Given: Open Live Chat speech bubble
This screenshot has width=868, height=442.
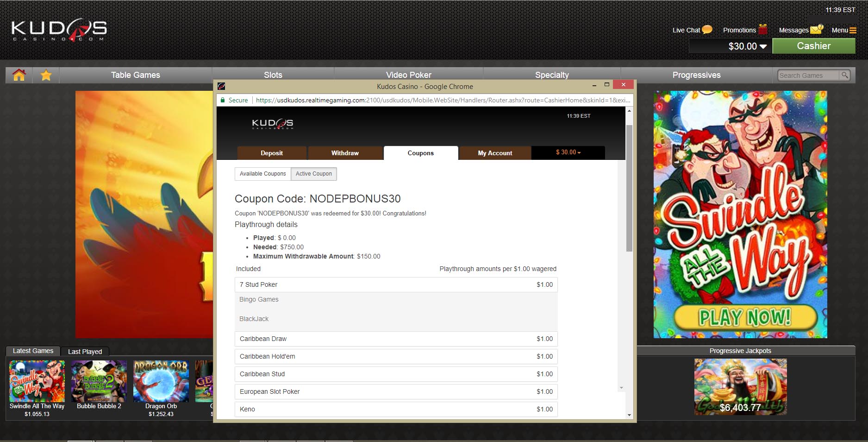Looking at the screenshot, I should [707, 30].
